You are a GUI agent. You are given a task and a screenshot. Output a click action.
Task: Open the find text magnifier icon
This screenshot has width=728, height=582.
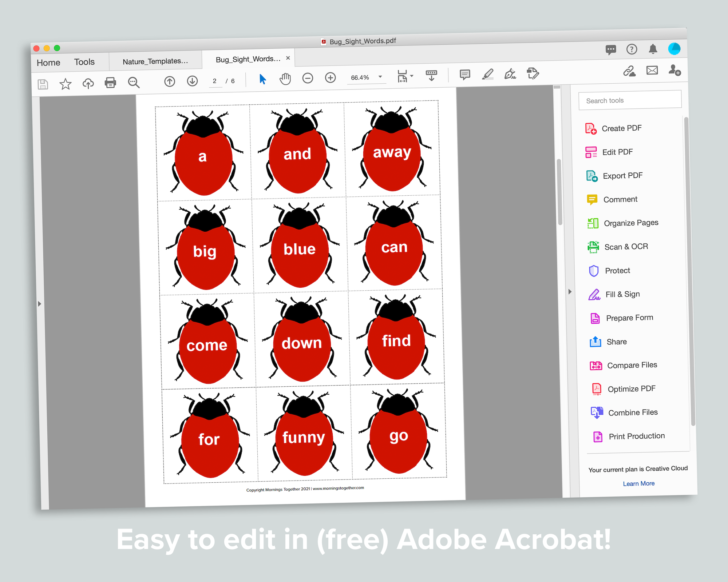click(x=134, y=83)
